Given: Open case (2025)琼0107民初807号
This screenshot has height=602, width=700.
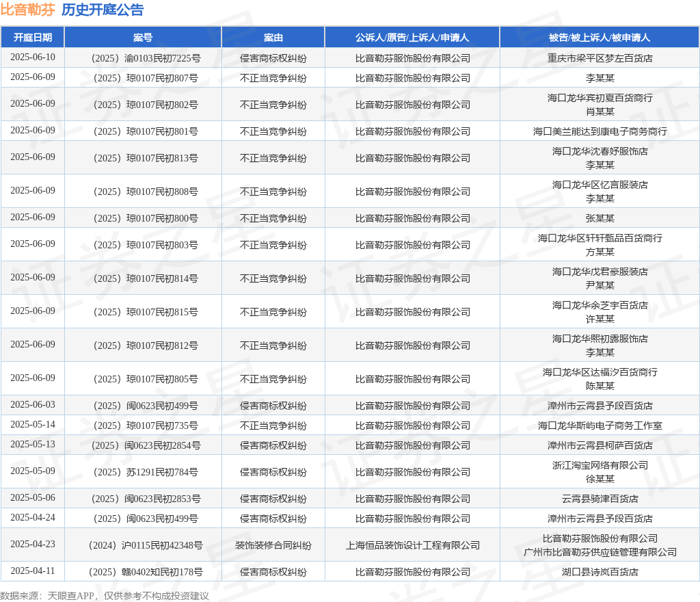Looking at the screenshot, I should 143,78.
